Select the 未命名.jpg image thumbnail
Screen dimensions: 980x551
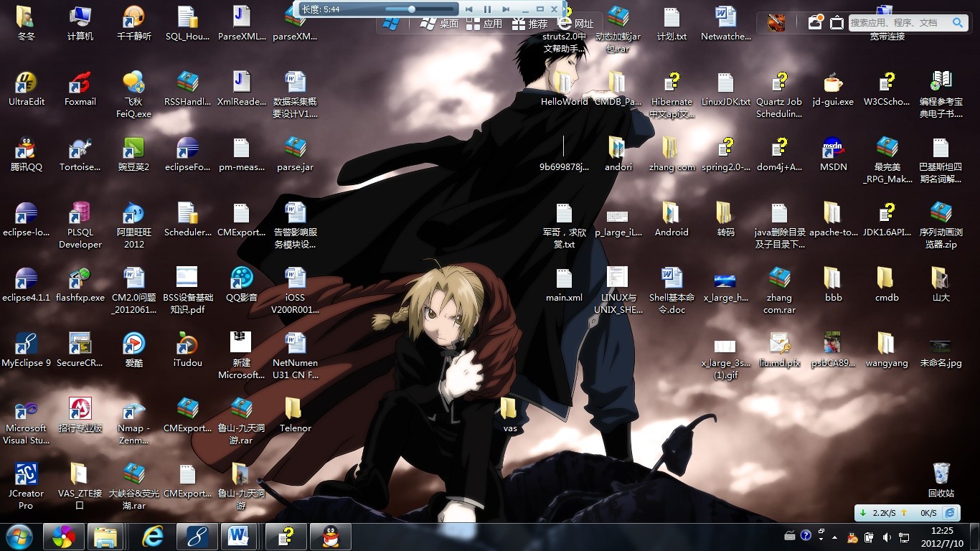point(941,350)
